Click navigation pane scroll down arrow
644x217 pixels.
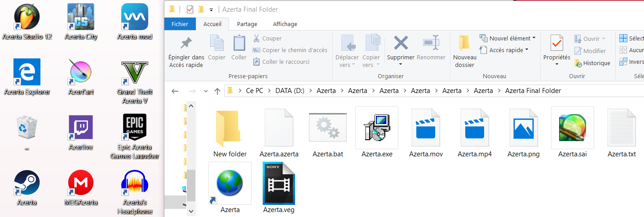(x=191, y=210)
